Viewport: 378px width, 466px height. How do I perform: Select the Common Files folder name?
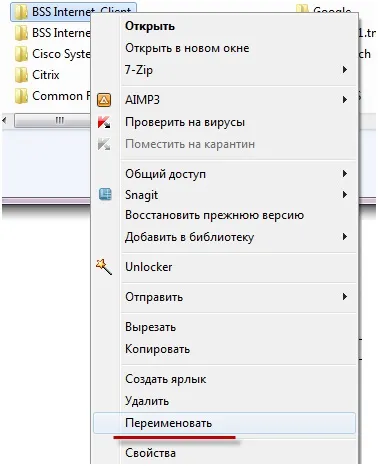[x=61, y=96]
